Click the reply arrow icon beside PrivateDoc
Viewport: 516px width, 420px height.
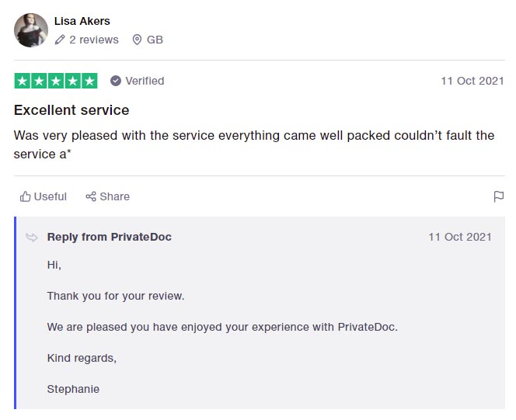click(x=32, y=238)
